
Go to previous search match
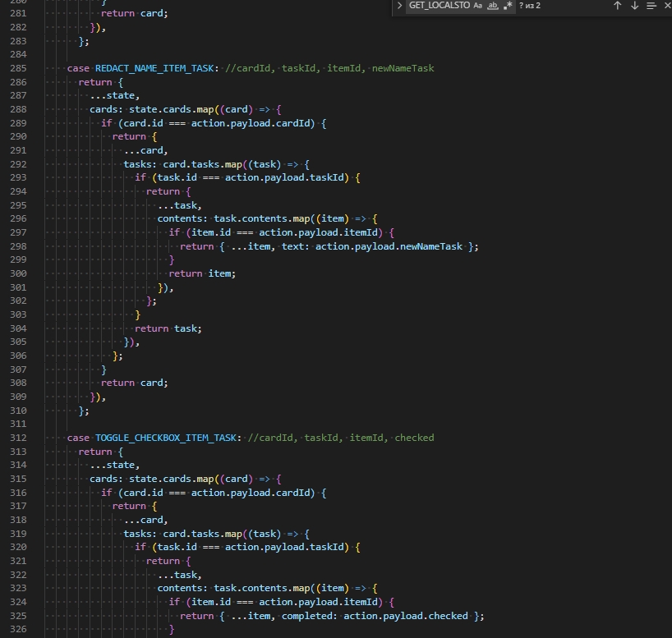tap(617, 6)
